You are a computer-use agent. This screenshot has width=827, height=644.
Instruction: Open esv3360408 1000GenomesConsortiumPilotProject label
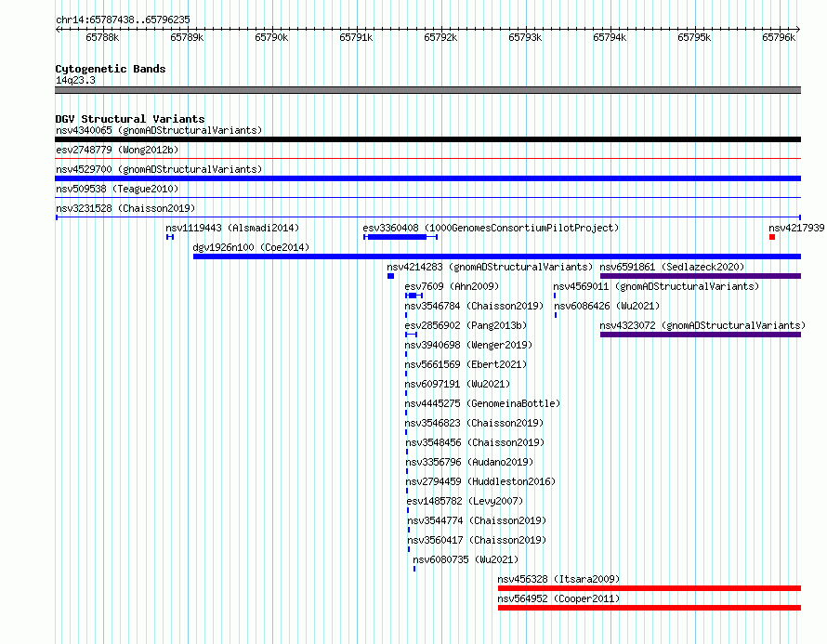[491, 228]
